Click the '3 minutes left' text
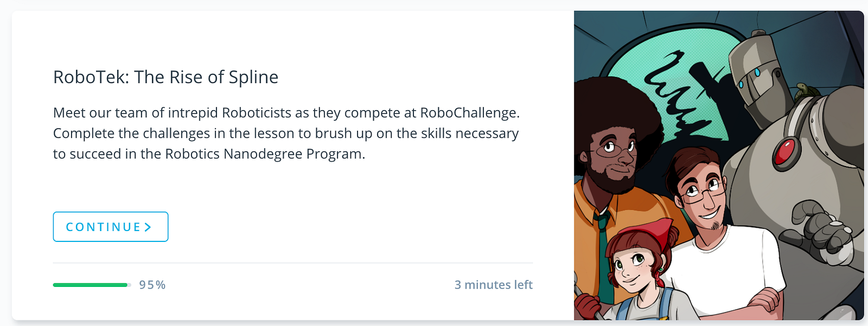The image size is (868, 326). 493,285
